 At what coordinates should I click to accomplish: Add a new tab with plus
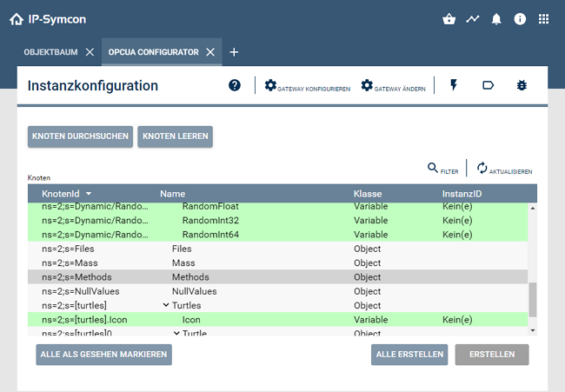234,52
